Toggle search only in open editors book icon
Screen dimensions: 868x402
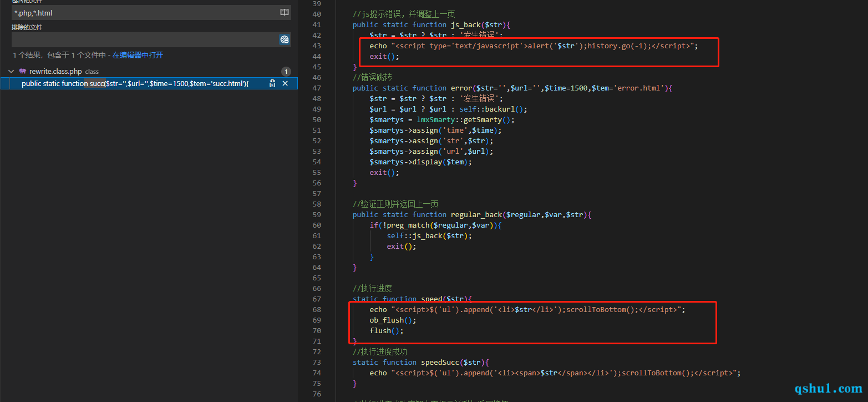click(x=285, y=12)
